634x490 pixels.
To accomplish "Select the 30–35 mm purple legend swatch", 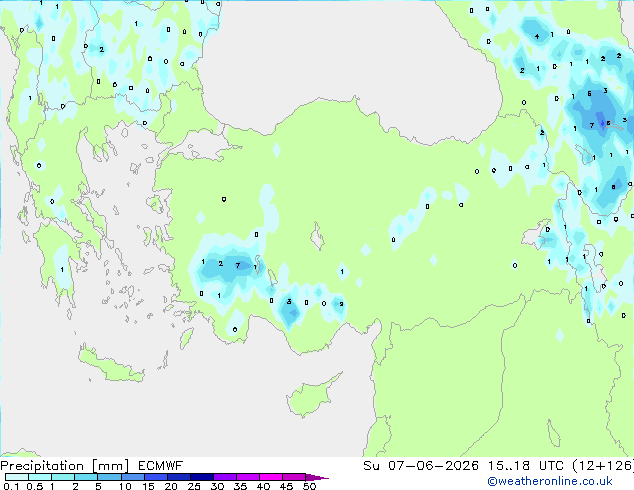I will pyautogui.click(x=224, y=477).
